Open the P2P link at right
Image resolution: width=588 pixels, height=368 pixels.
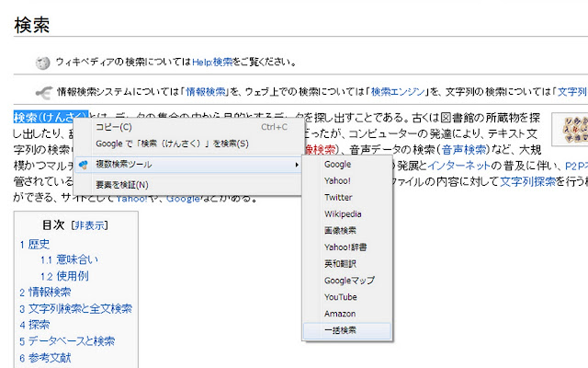click(x=576, y=166)
